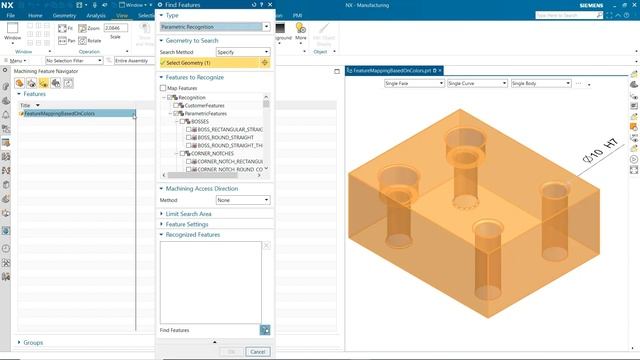Switch to the Geometry ribbon tab
Viewport: 640px width, 360px height.
tap(64, 16)
